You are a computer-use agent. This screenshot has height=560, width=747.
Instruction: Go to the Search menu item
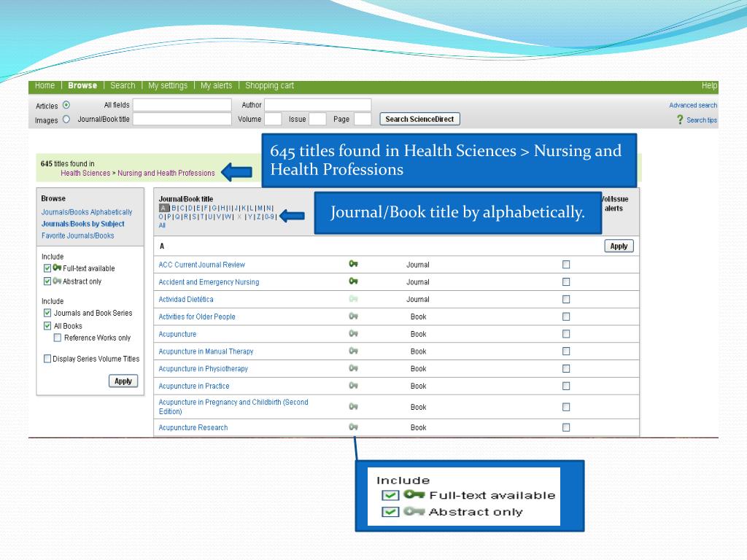123,85
